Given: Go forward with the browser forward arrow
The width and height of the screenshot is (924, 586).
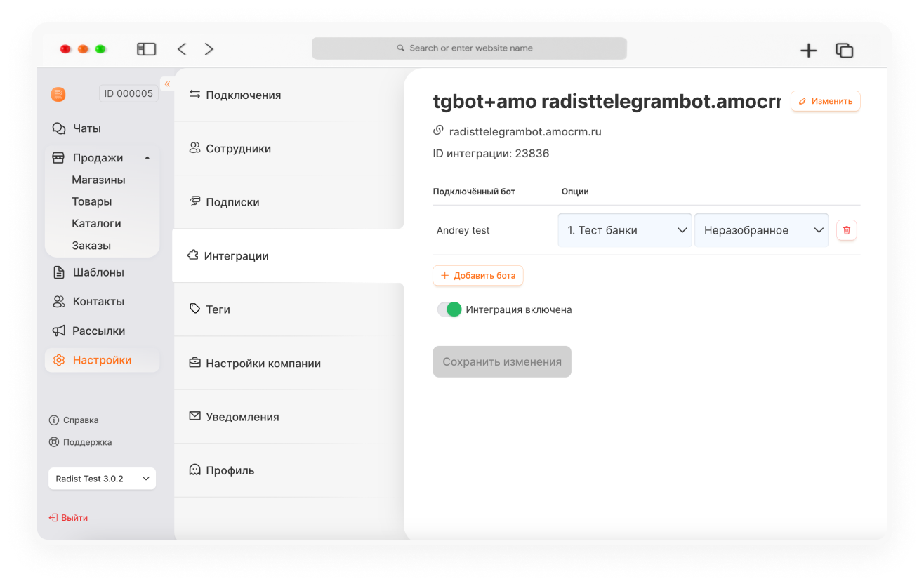Looking at the screenshot, I should 209,49.
